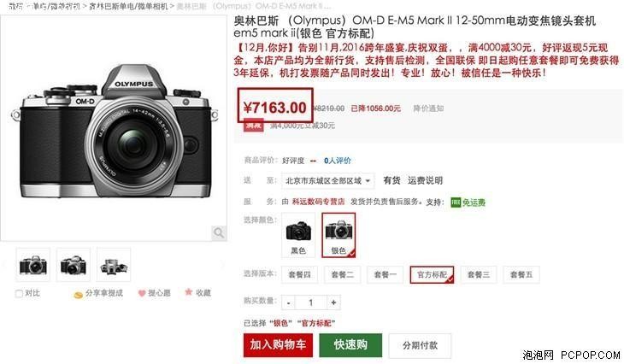Open the 科远数码专营店 store link
The height and width of the screenshot is (364, 624).
click(x=318, y=202)
